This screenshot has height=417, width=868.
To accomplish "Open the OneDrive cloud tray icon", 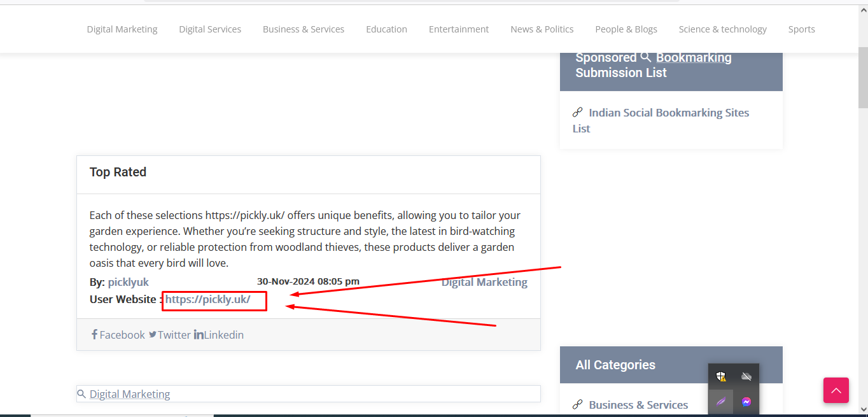I will (x=746, y=376).
